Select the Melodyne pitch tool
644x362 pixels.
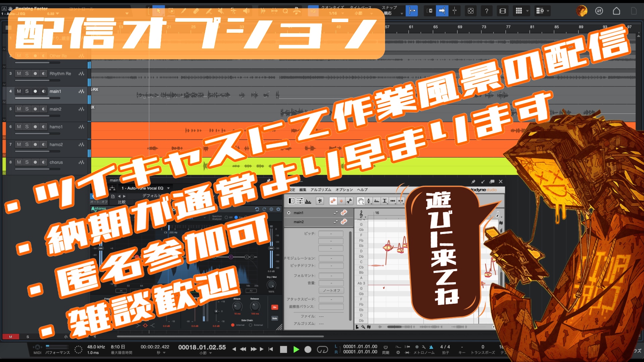tap(369, 201)
